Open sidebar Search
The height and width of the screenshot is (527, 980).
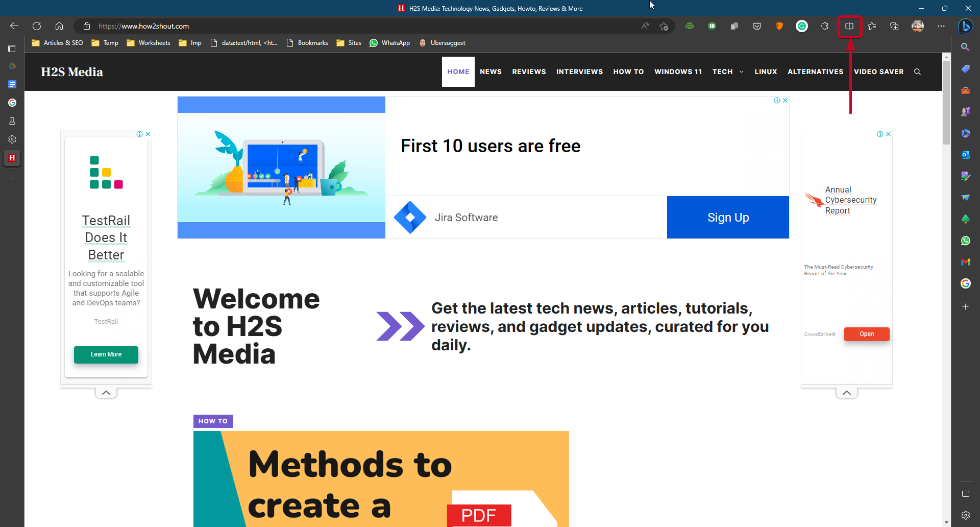[x=965, y=47]
